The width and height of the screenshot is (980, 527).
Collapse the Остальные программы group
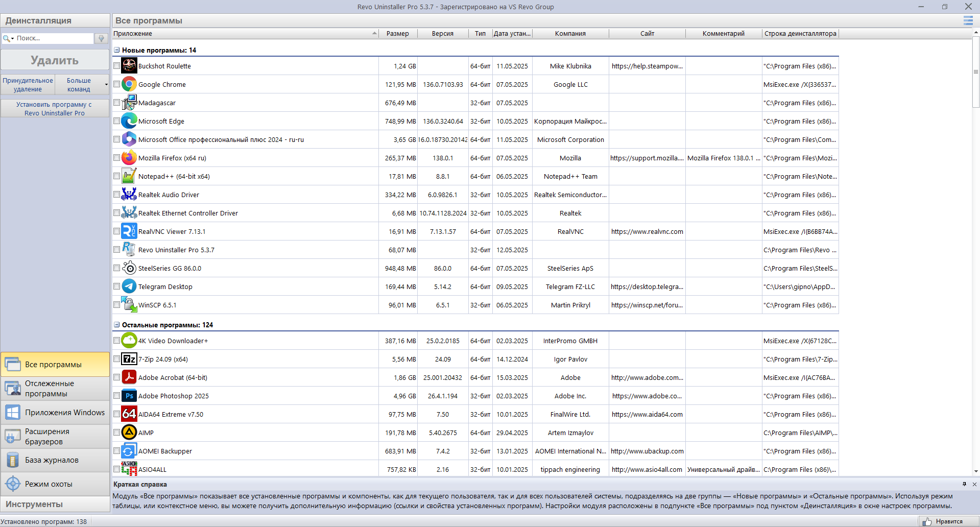(x=117, y=325)
